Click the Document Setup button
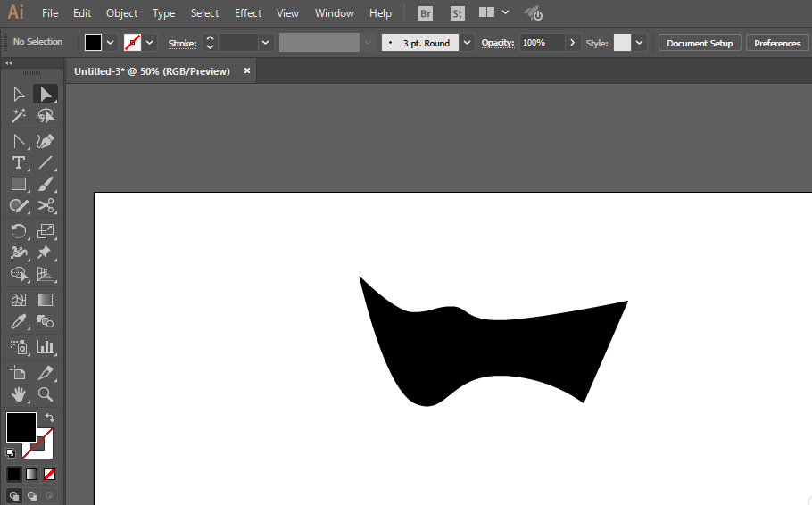This screenshot has width=812, height=505. 700,43
